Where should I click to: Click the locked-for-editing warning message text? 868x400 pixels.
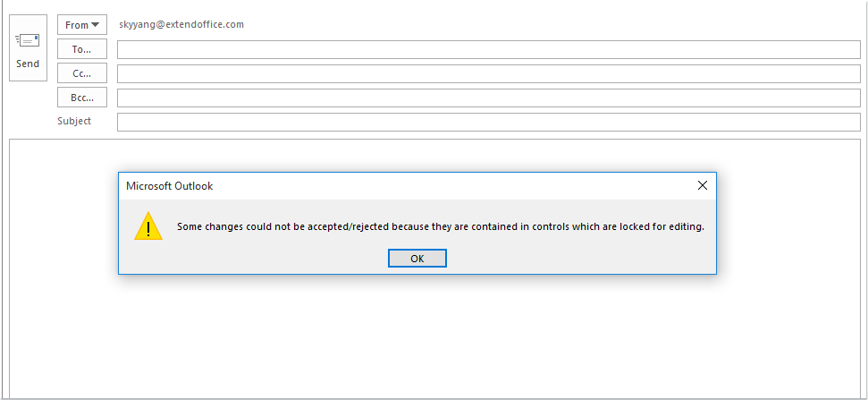pos(440,226)
